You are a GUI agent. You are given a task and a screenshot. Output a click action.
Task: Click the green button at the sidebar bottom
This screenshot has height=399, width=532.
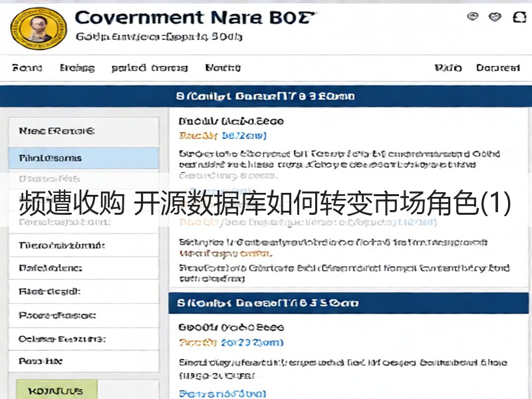click(x=57, y=390)
